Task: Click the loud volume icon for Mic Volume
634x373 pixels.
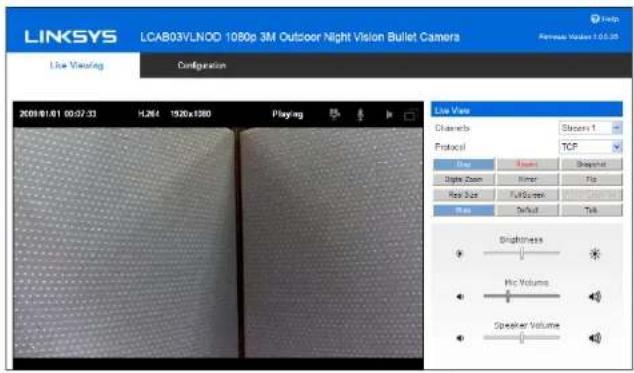Action: [595, 297]
